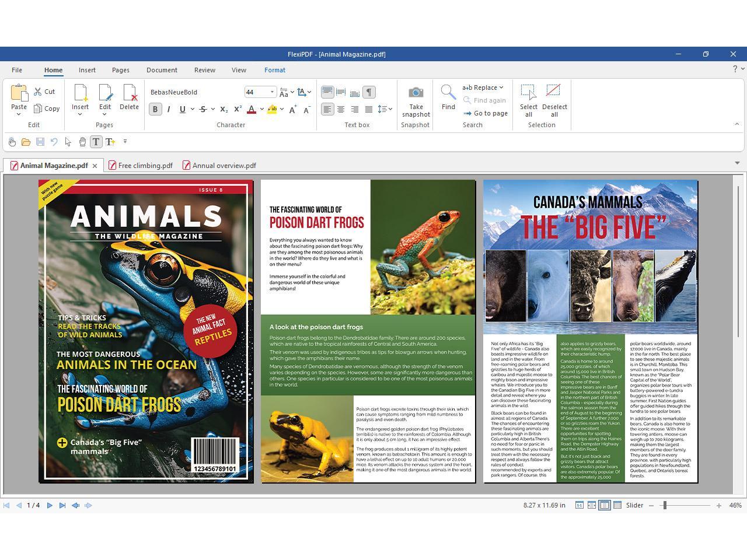The image size is (747, 560).
Task: Click the Select all icon
Action: point(528,93)
